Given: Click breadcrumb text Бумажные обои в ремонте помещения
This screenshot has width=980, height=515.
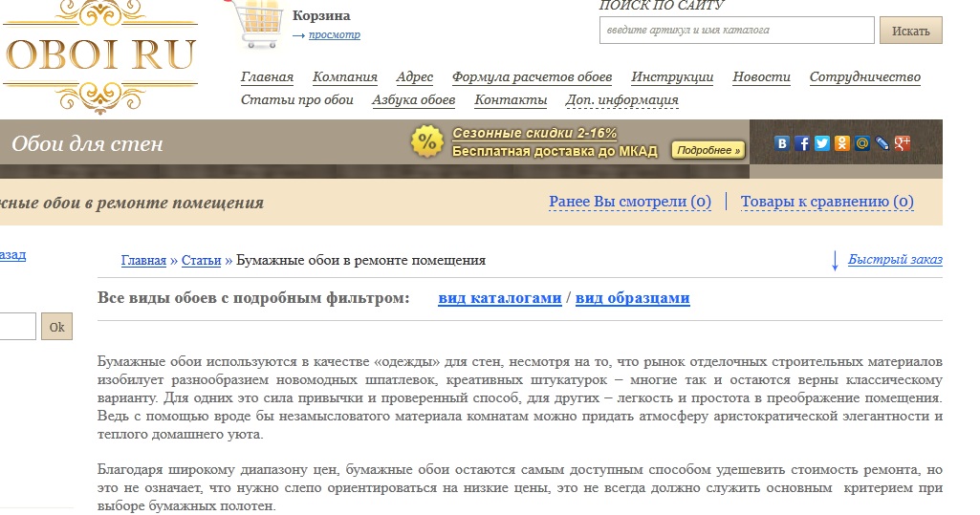Looking at the screenshot, I should 360,260.
